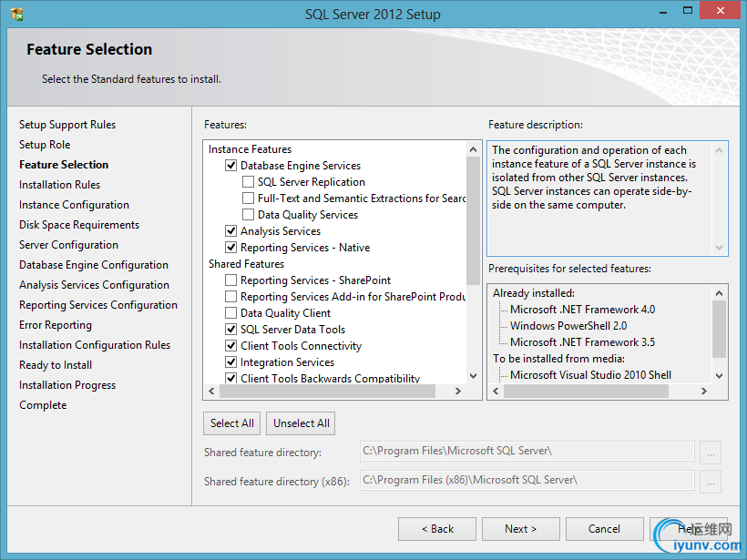Uncheck Integration Services checkbox

[231, 361]
